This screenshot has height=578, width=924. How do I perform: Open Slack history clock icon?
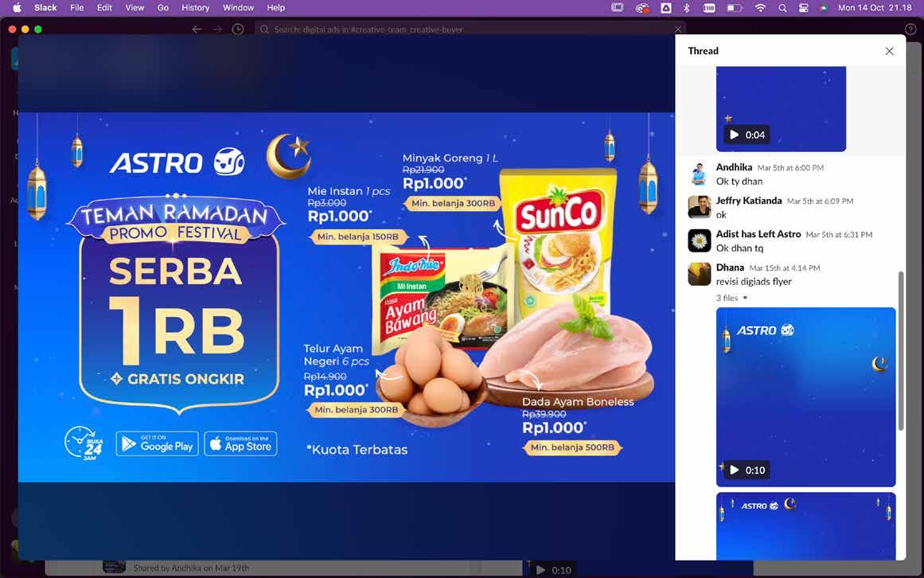pos(237,29)
